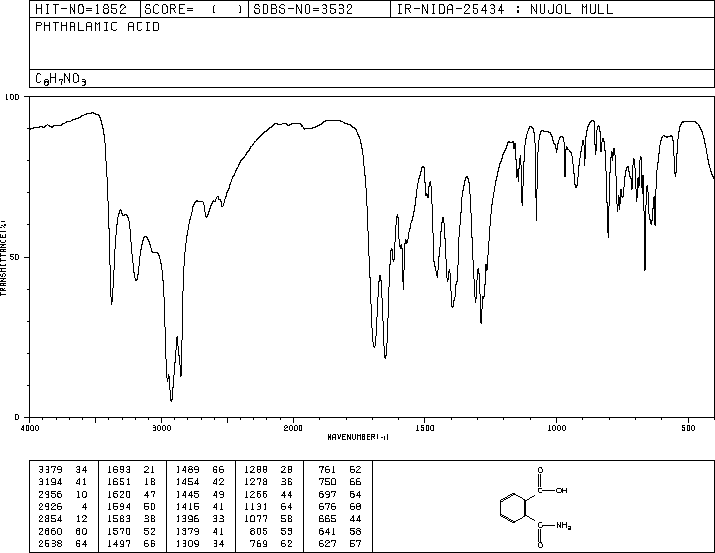Click the NH2 group in structure
This screenshot has height=553, width=715.
click(x=564, y=526)
